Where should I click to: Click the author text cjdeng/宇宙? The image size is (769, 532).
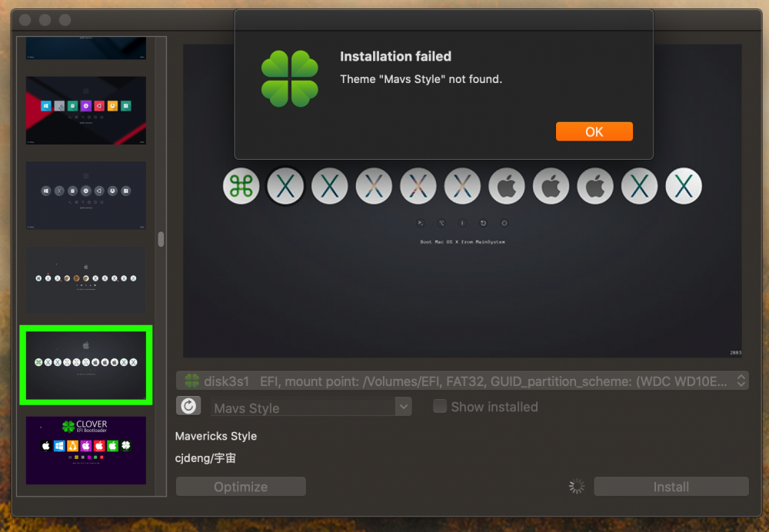[205, 458]
